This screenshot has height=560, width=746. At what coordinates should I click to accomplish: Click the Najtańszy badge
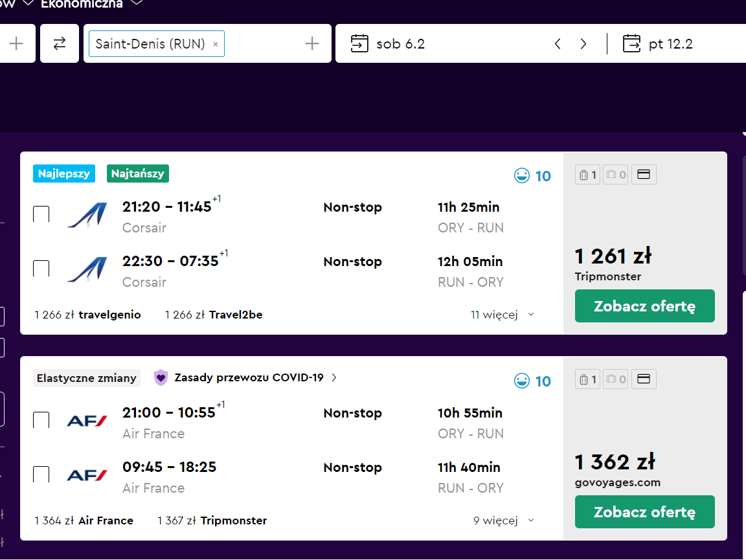pos(137,174)
